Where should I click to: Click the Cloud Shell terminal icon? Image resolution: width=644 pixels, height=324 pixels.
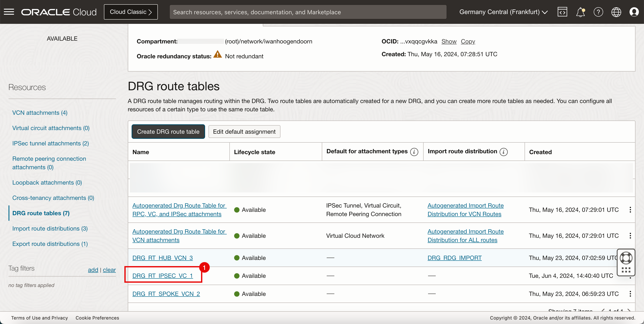[563, 12]
